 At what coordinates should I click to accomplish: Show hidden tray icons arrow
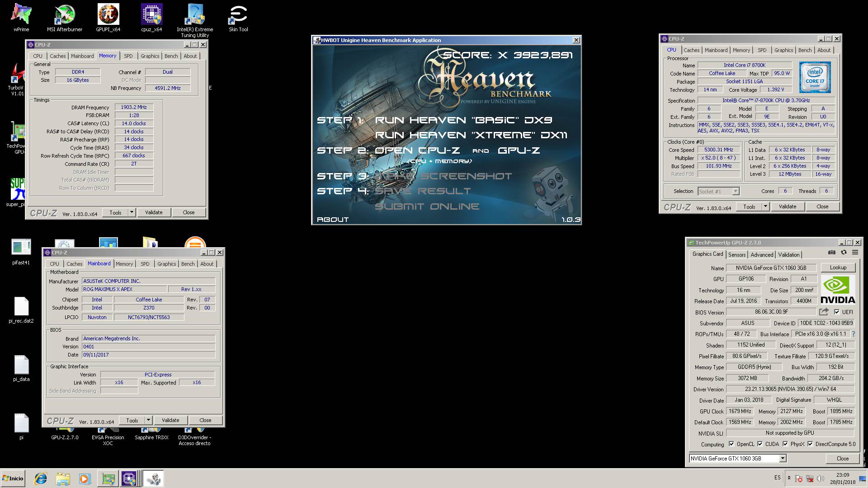[x=789, y=478]
